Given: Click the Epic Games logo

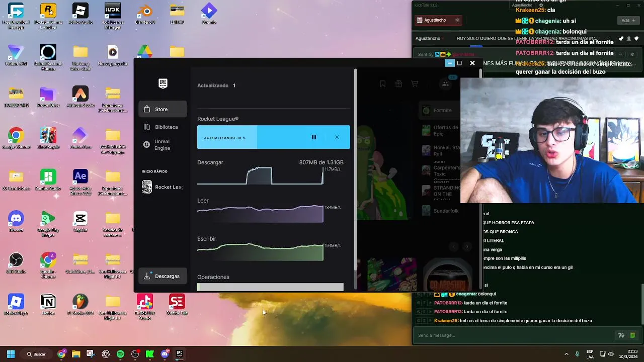Looking at the screenshot, I should click(x=163, y=83).
